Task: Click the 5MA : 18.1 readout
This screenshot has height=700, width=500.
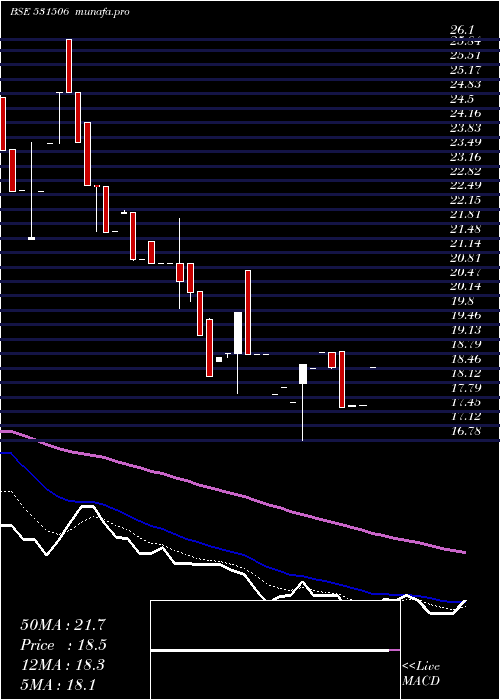Action: [58, 685]
